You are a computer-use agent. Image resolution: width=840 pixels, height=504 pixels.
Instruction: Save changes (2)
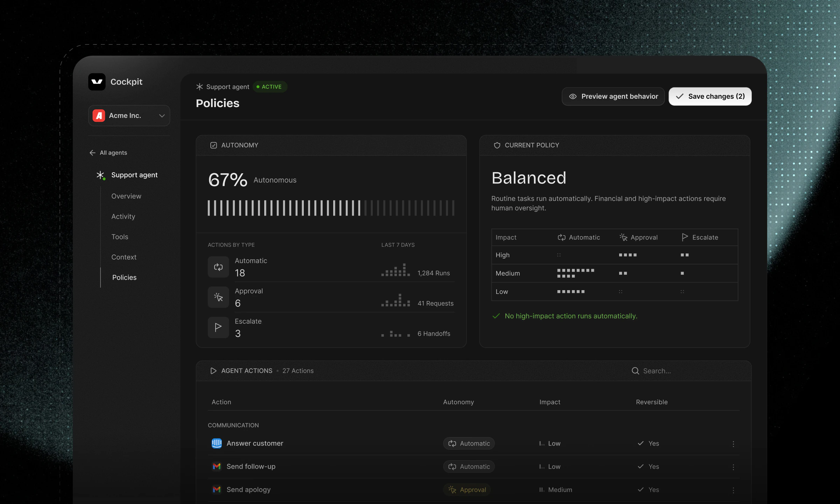(710, 96)
